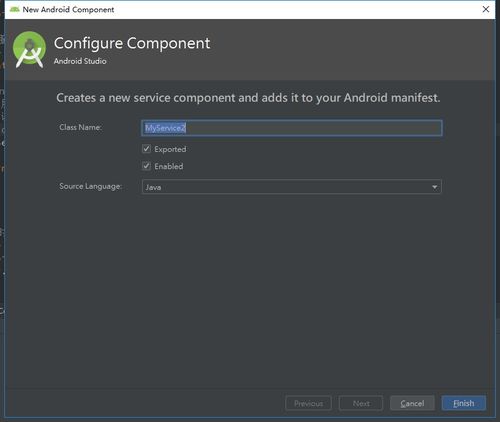
Task: Uncheck the Enabled checkbox
Action: tap(147, 166)
